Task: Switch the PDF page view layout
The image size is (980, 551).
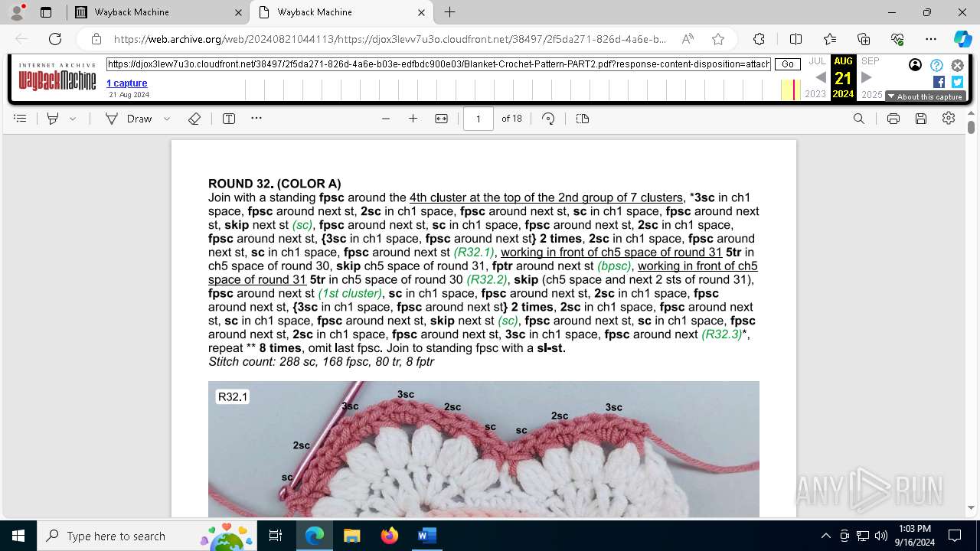Action: tap(583, 119)
